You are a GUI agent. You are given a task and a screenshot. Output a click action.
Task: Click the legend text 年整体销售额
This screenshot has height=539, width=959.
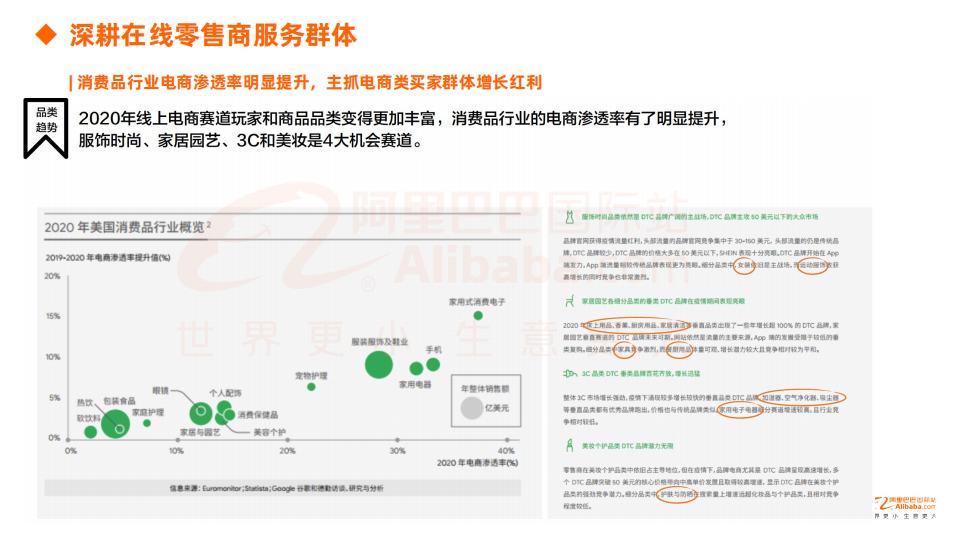(485, 388)
